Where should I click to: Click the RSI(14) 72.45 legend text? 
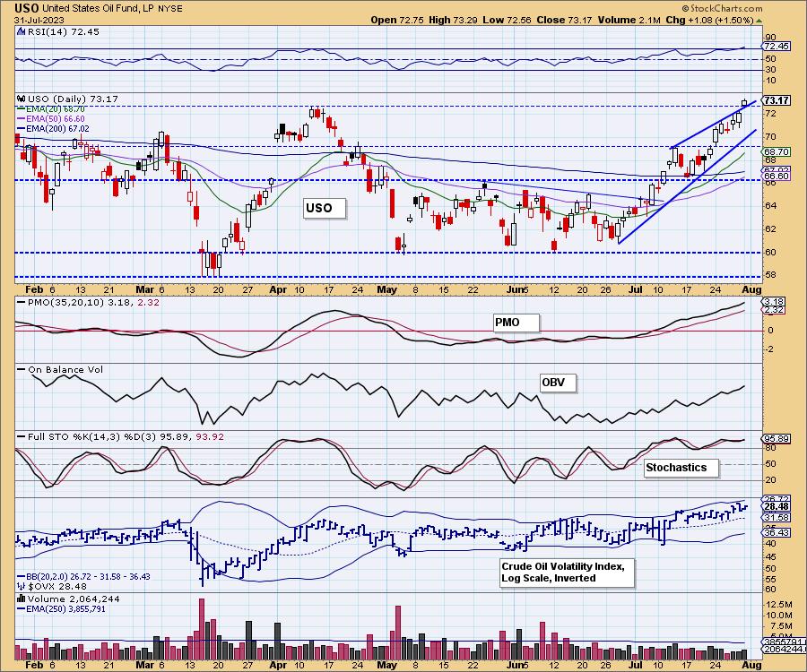click(63, 31)
